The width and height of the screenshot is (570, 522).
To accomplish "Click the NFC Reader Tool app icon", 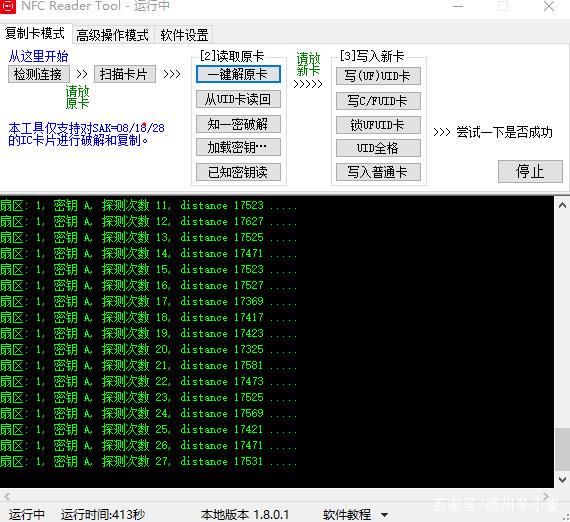I will point(7,6).
